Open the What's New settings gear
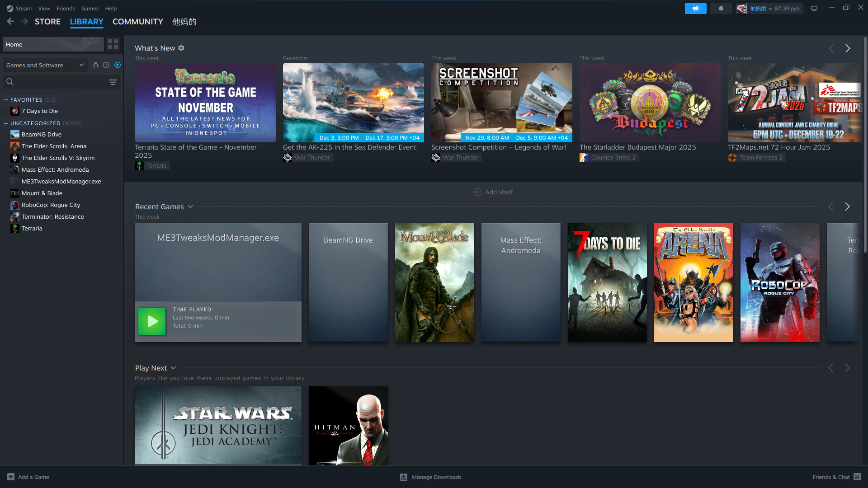The height and width of the screenshot is (488, 868). pyautogui.click(x=181, y=48)
